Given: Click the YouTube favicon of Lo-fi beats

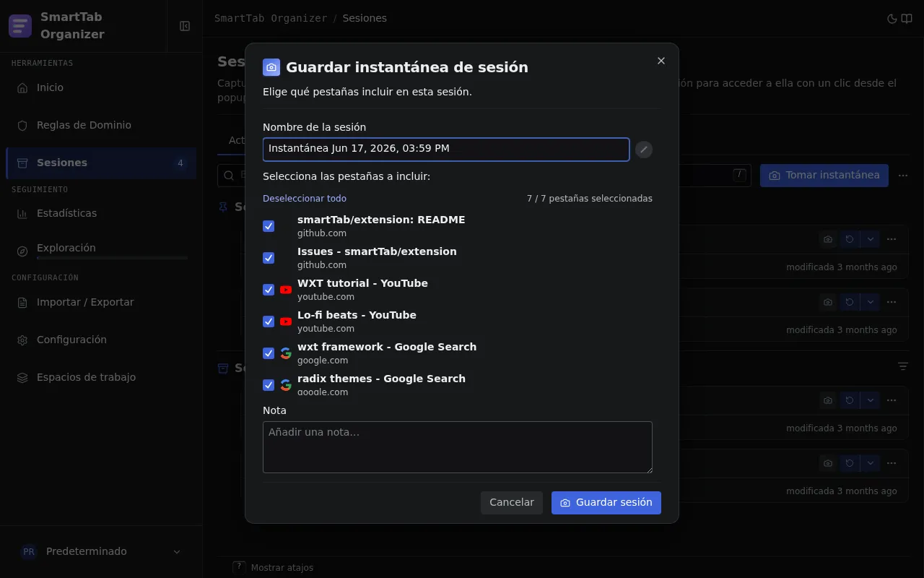Looking at the screenshot, I should click(286, 322).
